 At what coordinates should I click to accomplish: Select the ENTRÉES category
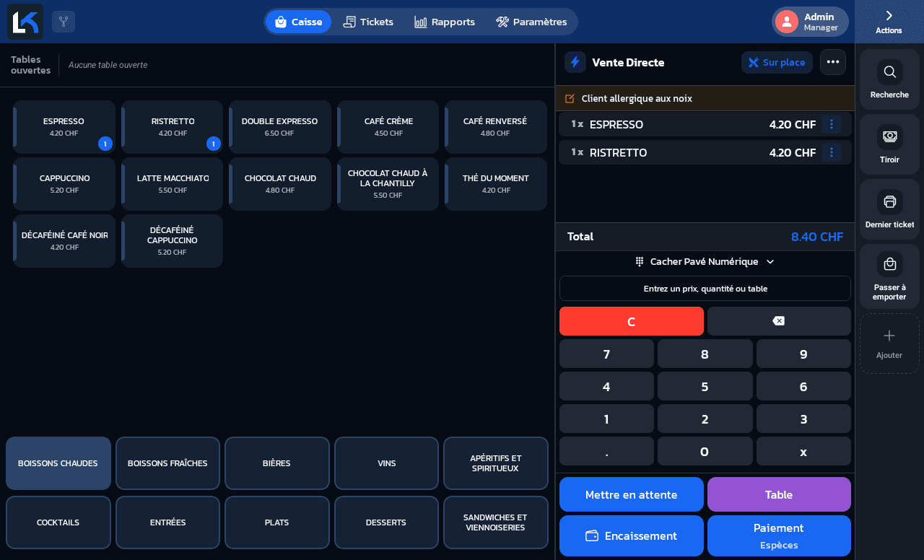tap(167, 522)
